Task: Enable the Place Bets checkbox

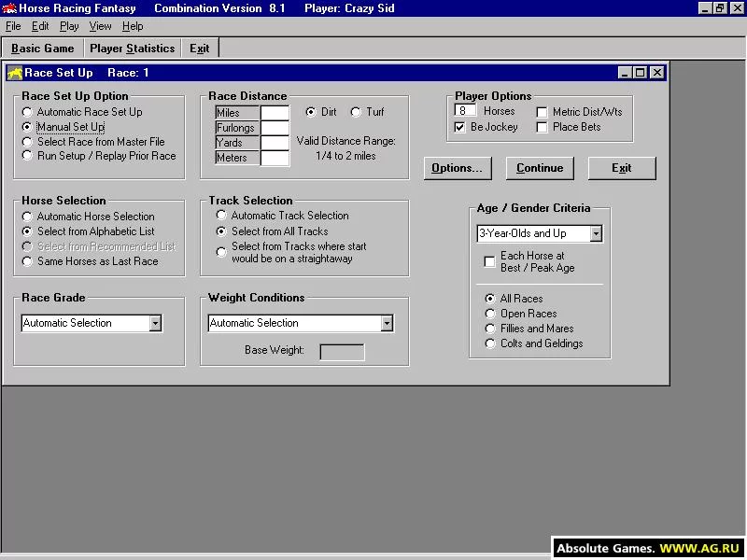Action: [542, 127]
